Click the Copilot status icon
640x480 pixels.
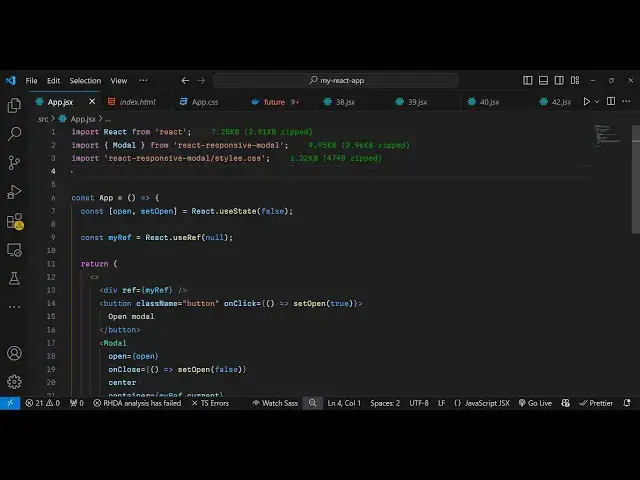[565, 403]
